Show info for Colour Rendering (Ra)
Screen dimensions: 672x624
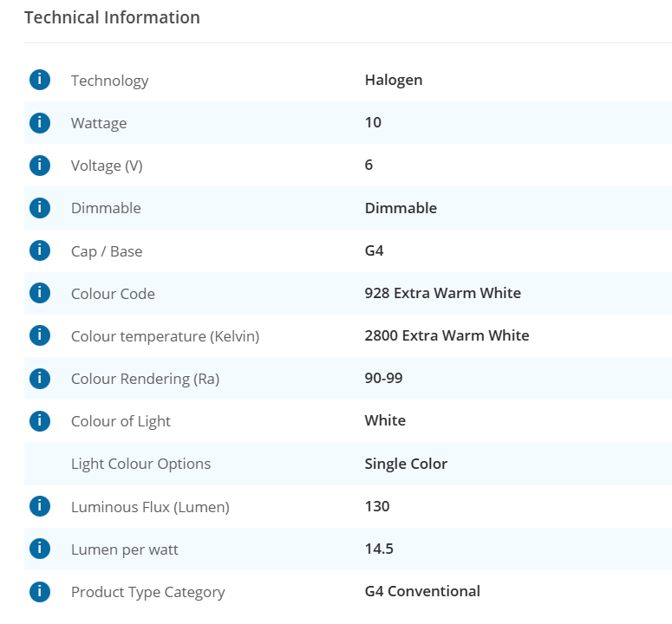click(x=40, y=378)
